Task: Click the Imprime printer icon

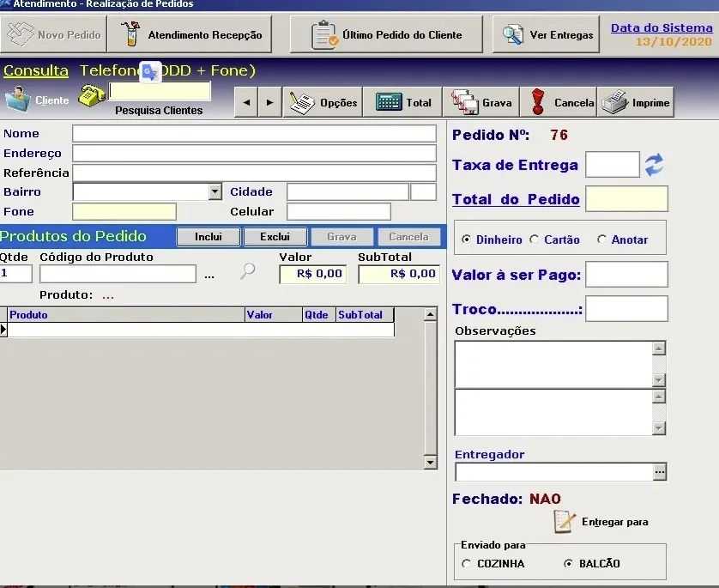Action: [x=614, y=102]
